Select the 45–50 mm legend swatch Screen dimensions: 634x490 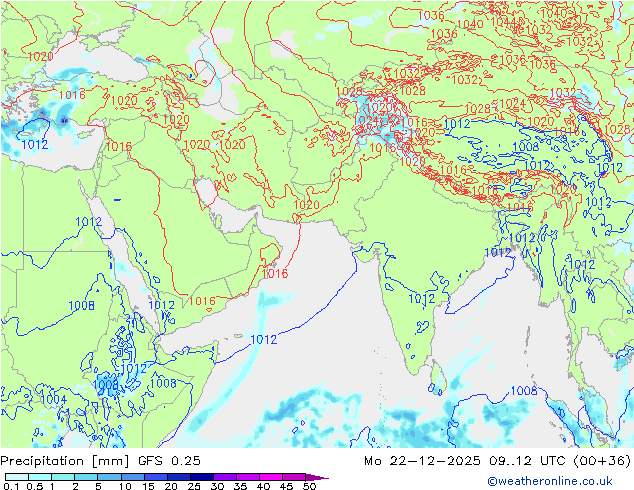click(x=294, y=477)
